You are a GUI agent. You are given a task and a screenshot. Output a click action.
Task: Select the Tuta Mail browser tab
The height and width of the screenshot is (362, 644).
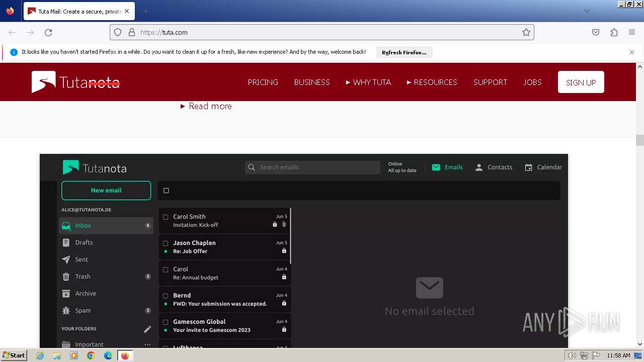click(x=78, y=11)
